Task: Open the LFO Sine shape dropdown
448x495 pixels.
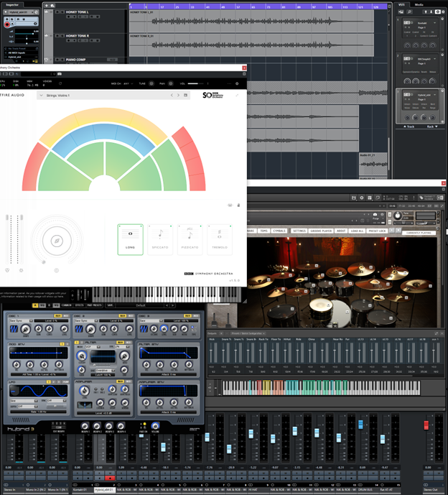Action: click(x=24, y=401)
